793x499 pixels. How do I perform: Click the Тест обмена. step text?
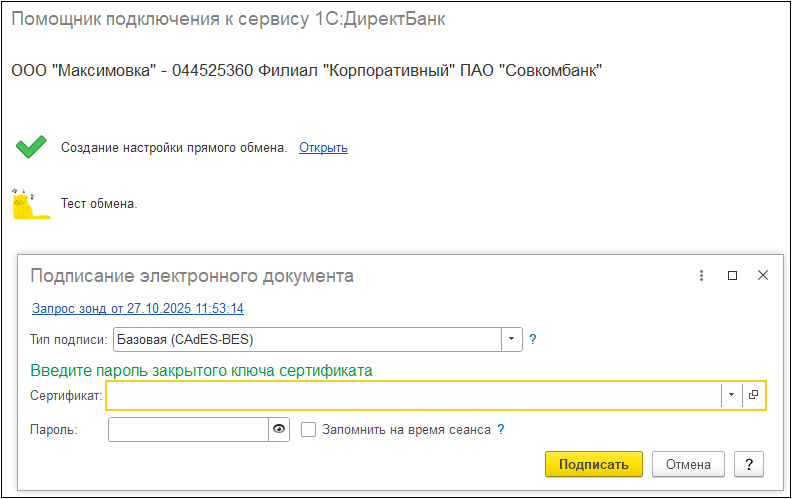[99, 204]
